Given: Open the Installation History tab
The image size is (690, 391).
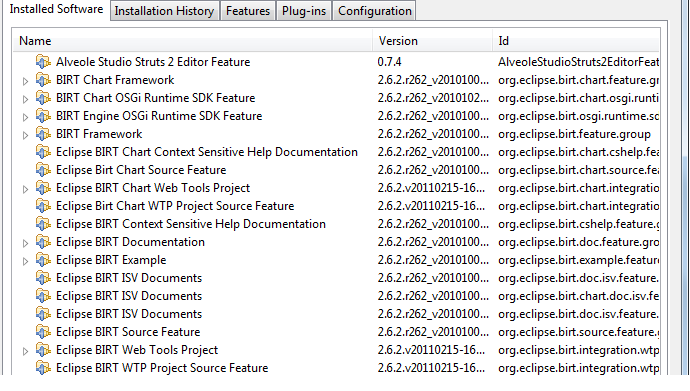Looking at the screenshot, I should pyautogui.click(x=164, y=11).
